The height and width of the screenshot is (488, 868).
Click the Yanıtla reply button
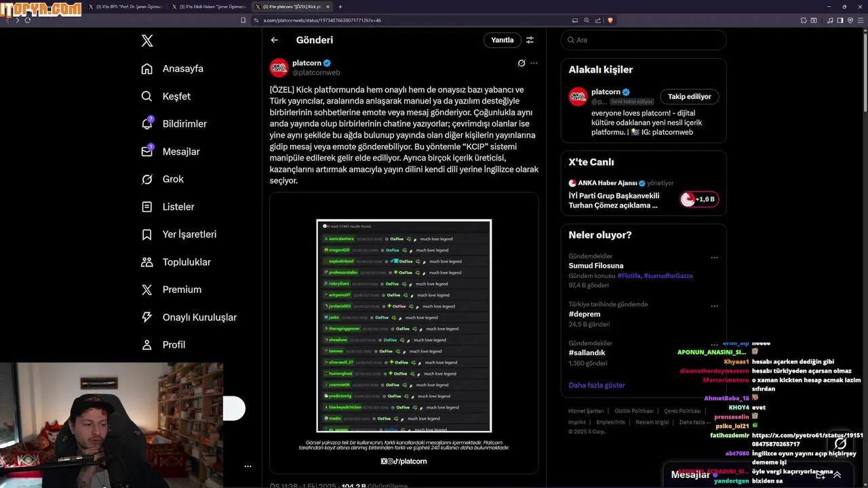502,40
